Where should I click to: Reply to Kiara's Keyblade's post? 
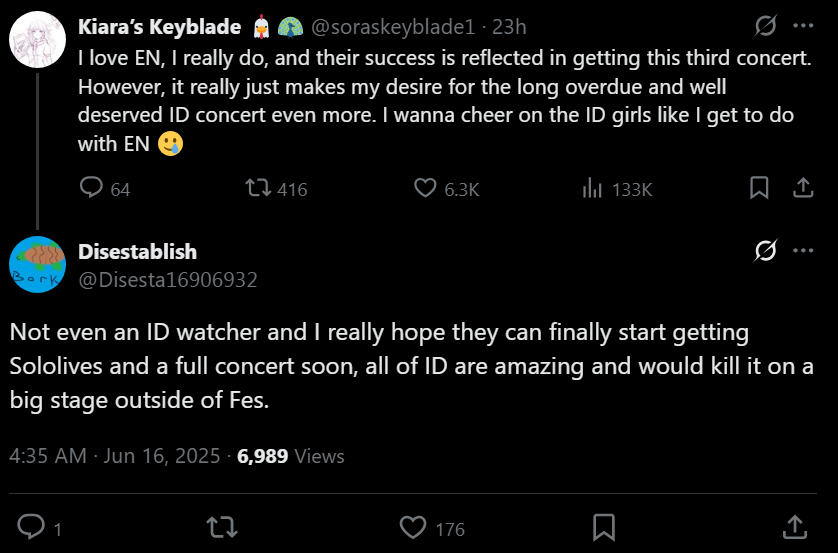pos(92,188)
